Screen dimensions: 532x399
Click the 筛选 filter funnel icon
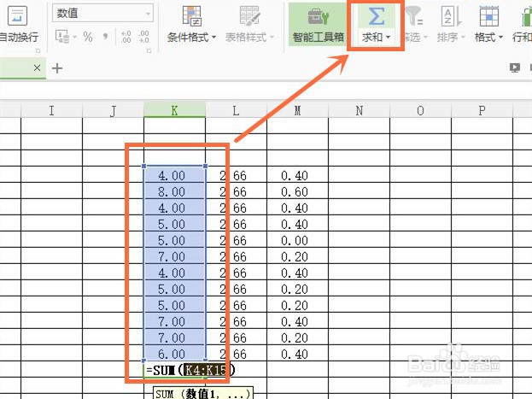pyautogui.click(x=414, y=16)
